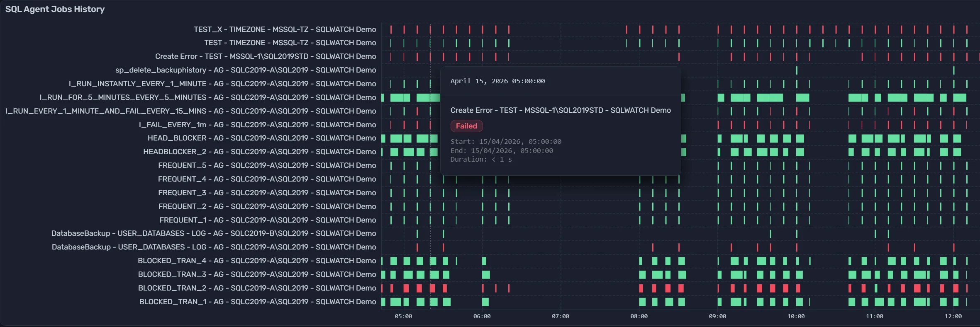Select the TEST_X - TIMEZONE - MSSQL-TZ row label
This screenshot has height=327, width=980.
(x=285, y=29)
